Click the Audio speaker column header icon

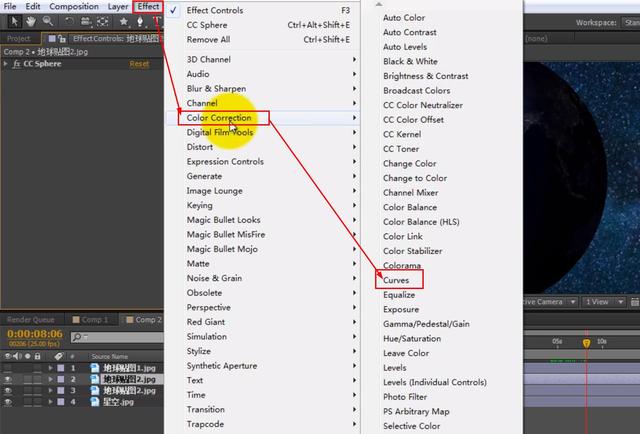point(17,356)
